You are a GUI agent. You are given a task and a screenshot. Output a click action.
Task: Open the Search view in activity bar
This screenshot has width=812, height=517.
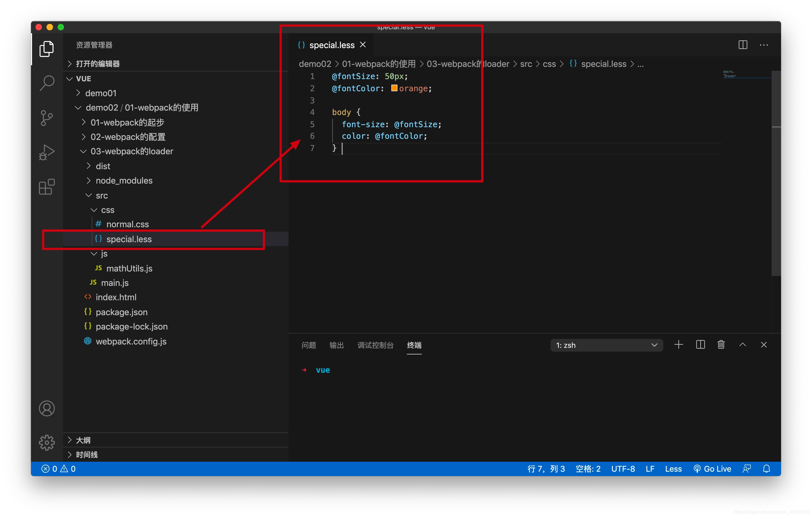point(46,83)
